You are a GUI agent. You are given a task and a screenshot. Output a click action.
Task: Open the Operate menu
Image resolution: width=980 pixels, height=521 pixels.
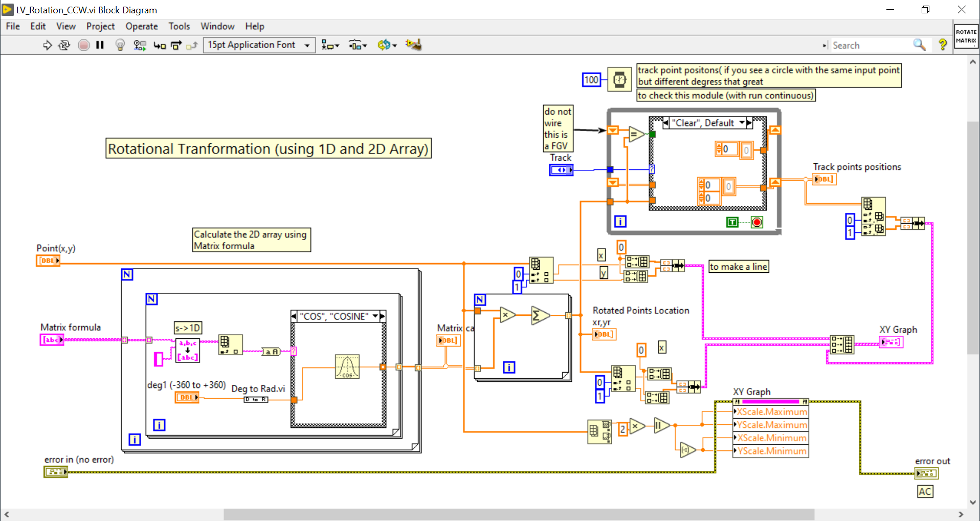click(142, 26)
